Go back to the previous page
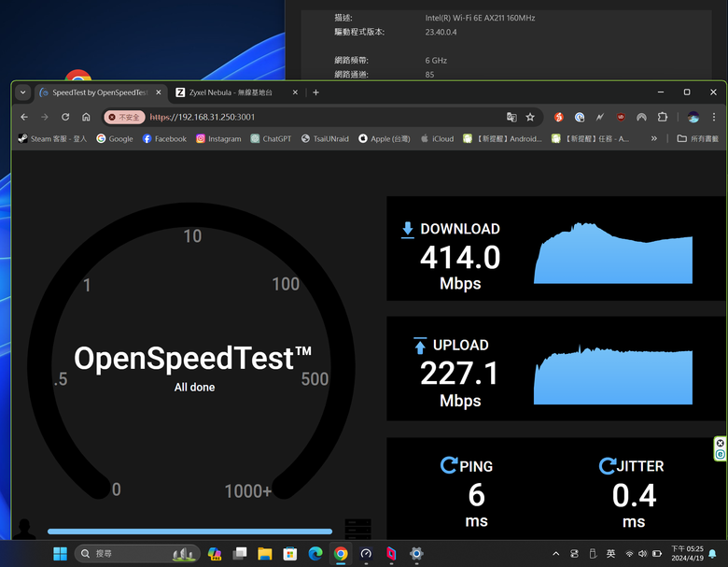 (24, 117)
